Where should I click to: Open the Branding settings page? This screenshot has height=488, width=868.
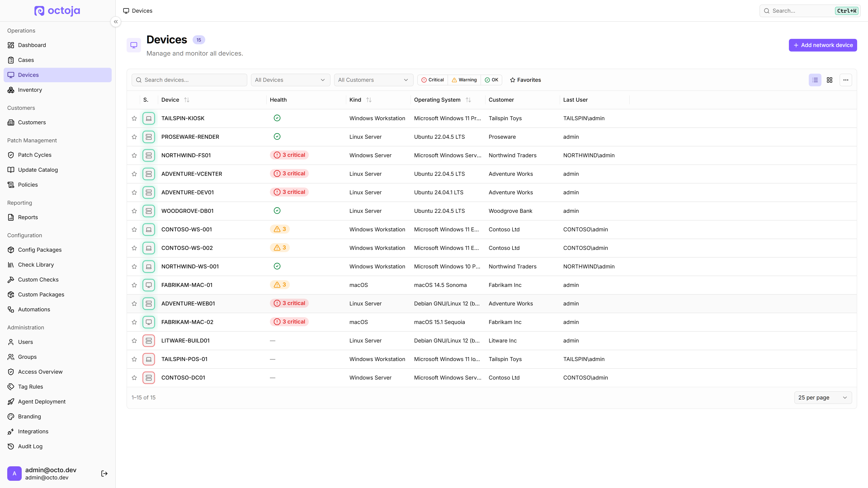click(x=58, y=417)
